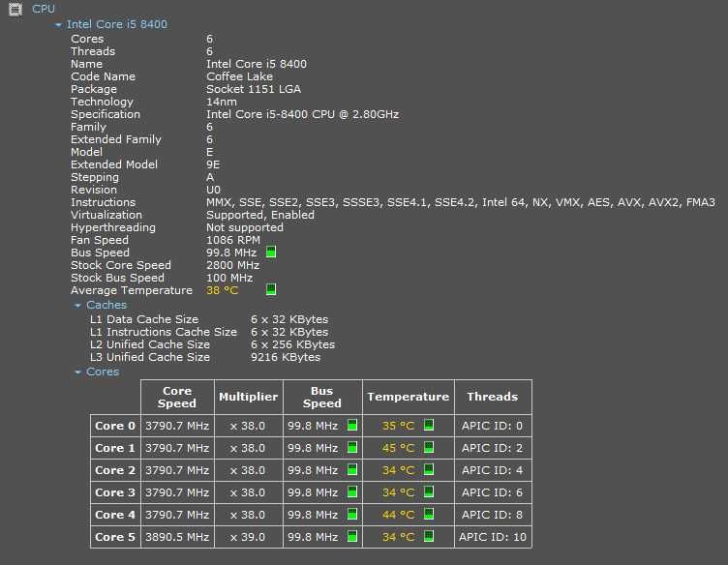Viewport: 728px width, 565px height.
Task: Click Core 3 temperature green indicator
Action: pyautogui.click(x=429, y=492)
